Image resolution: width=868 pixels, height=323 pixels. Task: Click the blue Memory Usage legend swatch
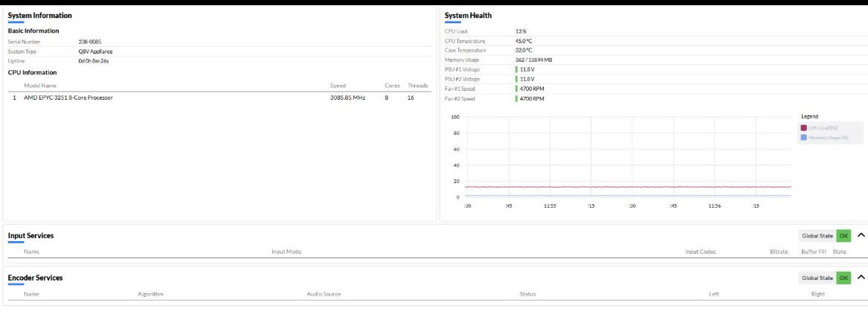804,138
